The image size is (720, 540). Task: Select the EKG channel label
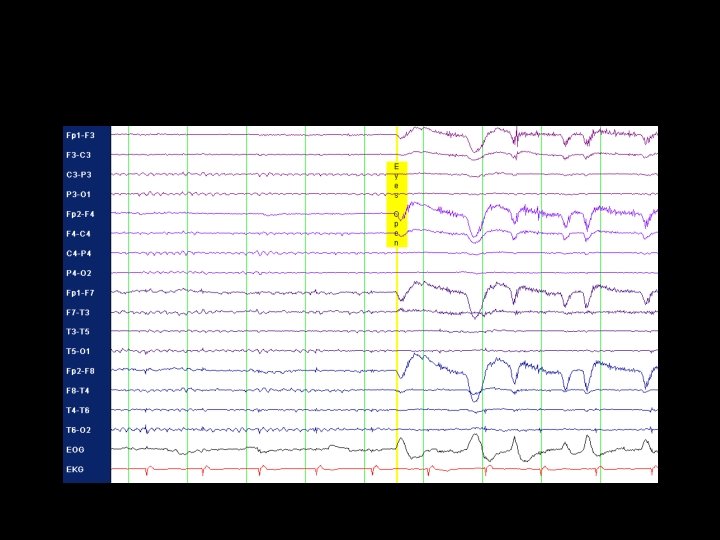(75, 469)
